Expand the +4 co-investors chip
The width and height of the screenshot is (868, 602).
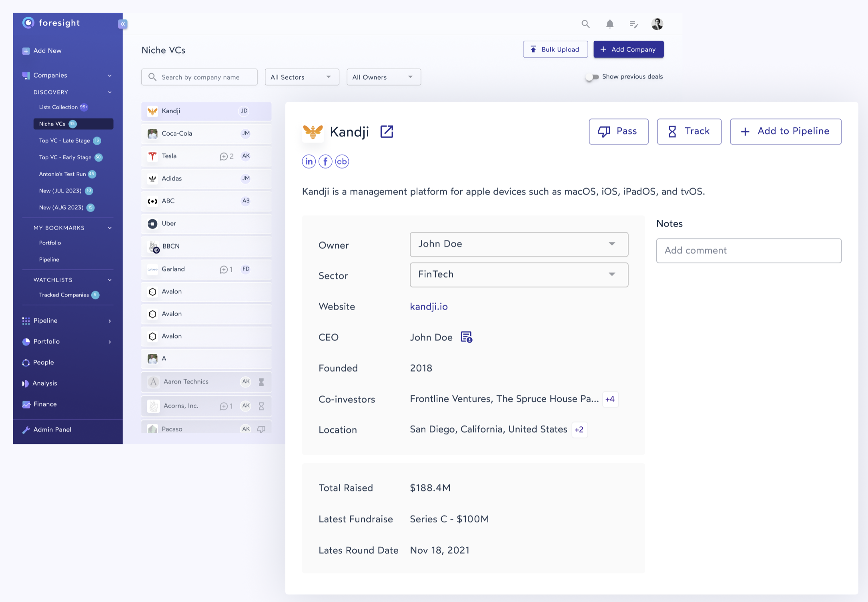(x=609, y=399)
